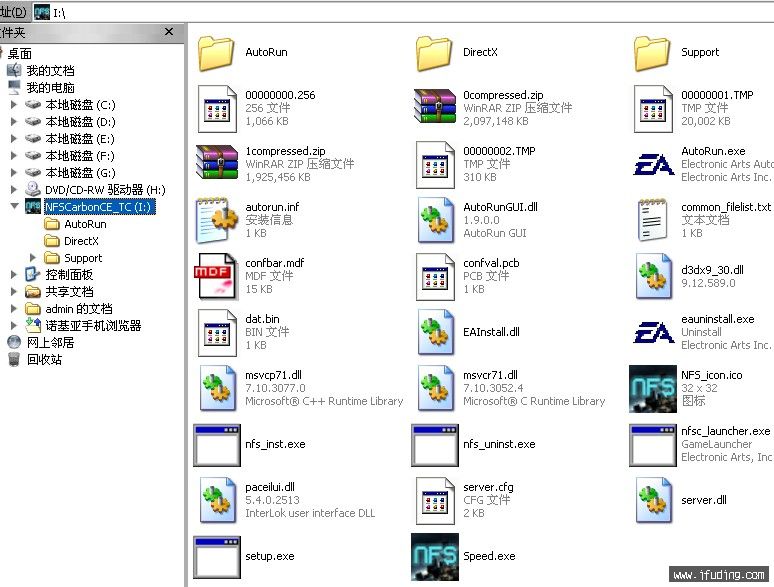Image resolution: width=774 pixels, height=587 pixels.
Task: Select the 1compressed.zip WinRAR archive icon
Action: (x=217, y=162)
